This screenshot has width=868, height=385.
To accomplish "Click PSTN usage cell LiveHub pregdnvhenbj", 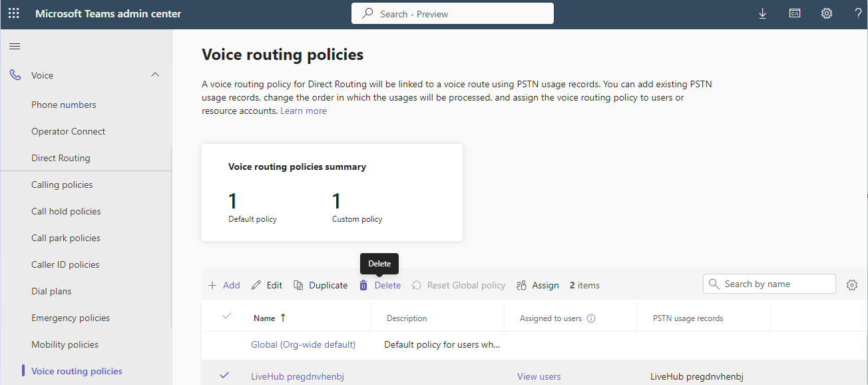I will [x=696, y=376].
